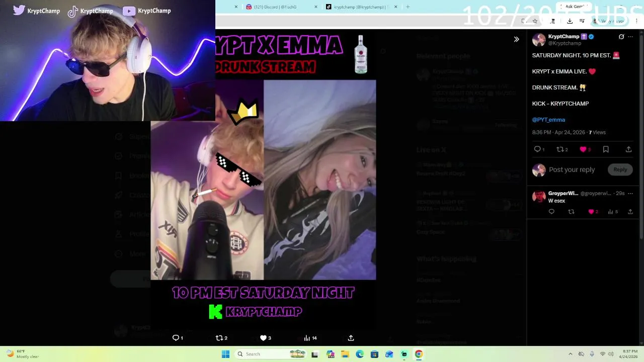
Task: Open the Chrome profile chip
Action: (x=609, y=21)
